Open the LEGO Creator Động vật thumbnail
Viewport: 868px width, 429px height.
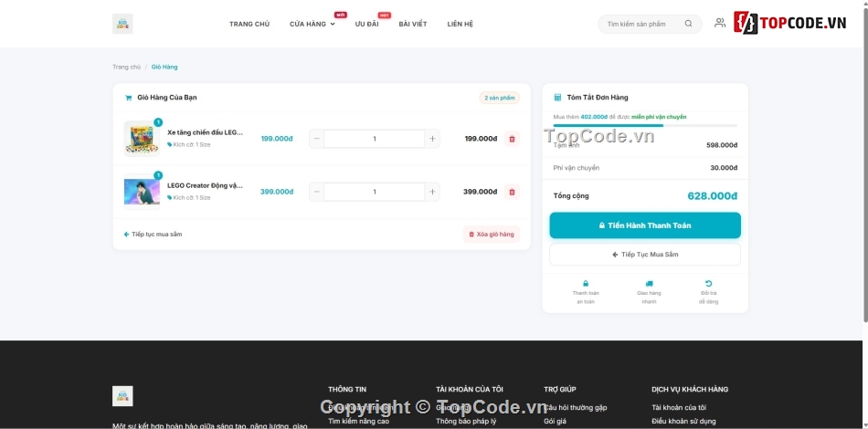tap(142, 192)
